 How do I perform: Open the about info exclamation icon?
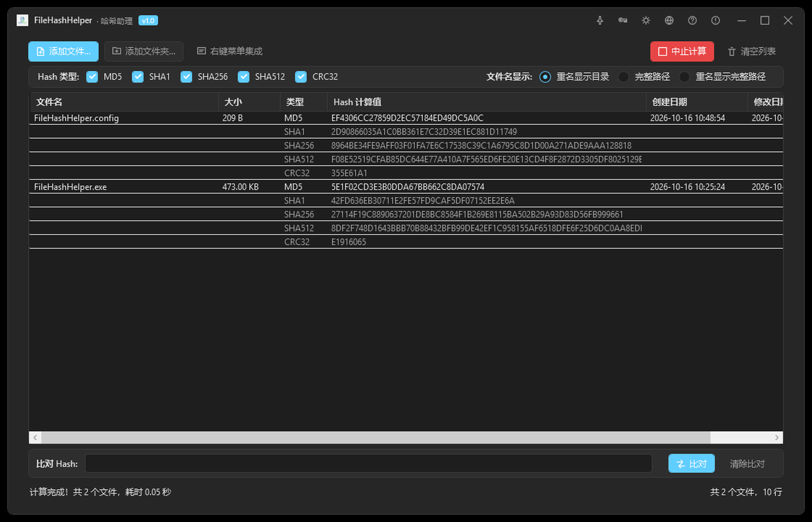coord(715,20)
